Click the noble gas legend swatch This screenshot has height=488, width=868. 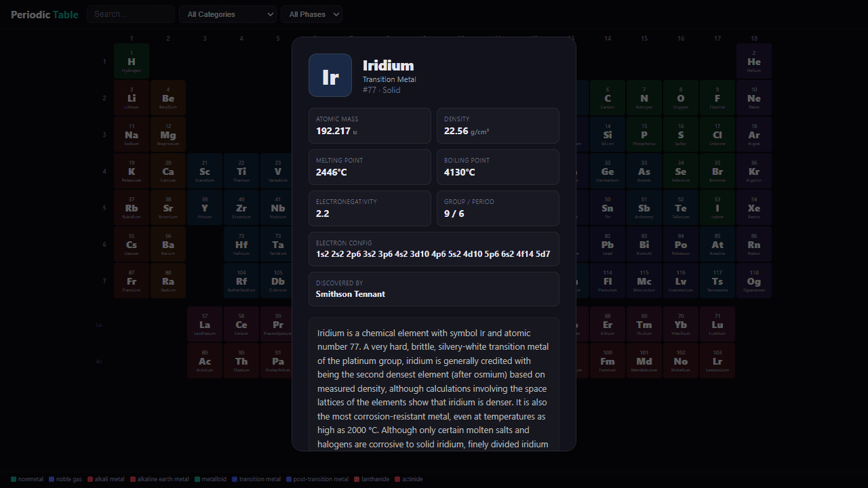(x=52, y=479)
